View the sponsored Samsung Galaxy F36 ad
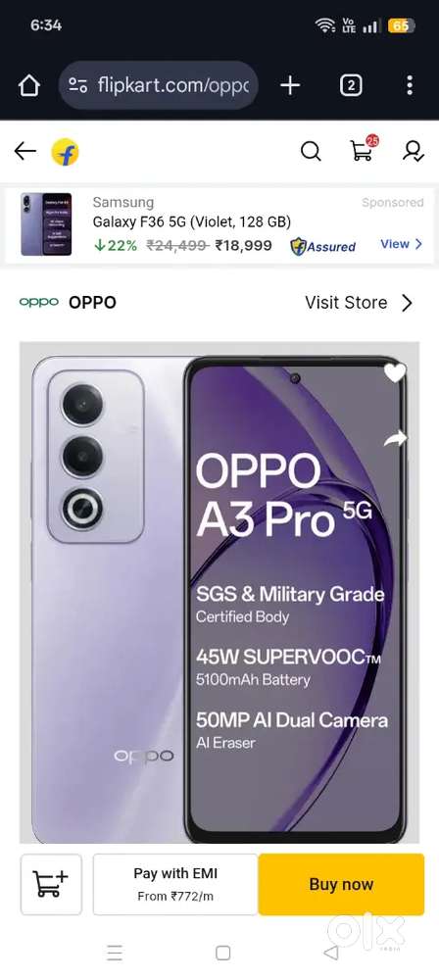 [402, 244]
